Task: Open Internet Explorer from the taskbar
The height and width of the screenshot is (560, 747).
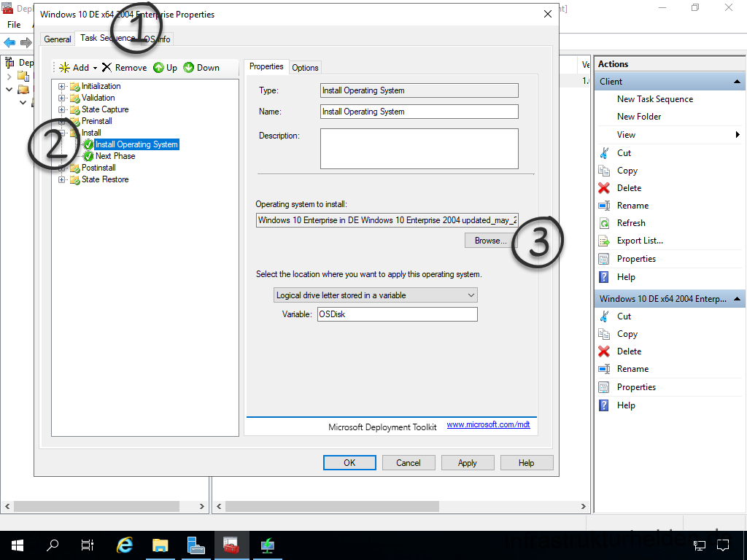Action: click(124, 545)
